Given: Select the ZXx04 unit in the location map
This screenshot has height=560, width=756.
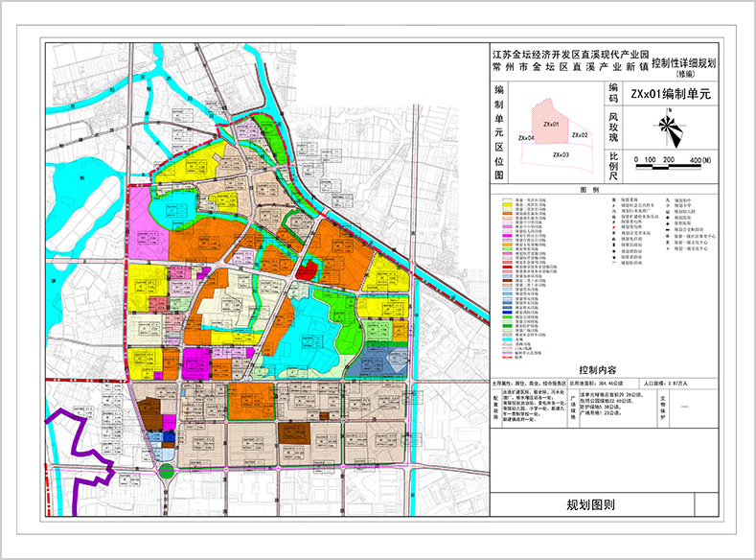Looking at the screenshot, I should [x=526, y=139].
